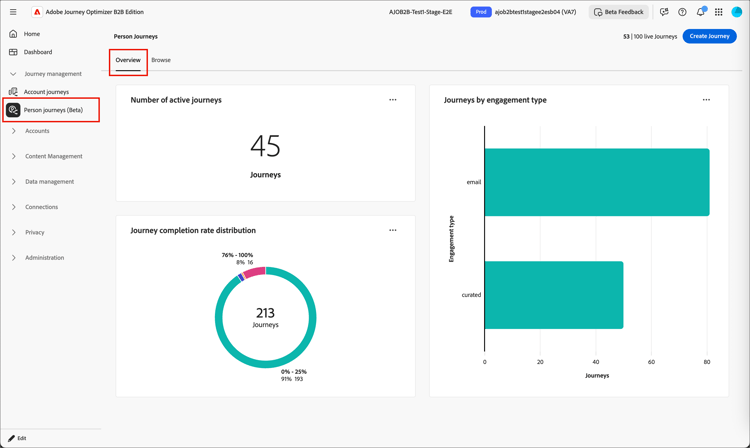750x448 pixels.
Task: Click the pink 76%-100% donut segment
Action: click(254, 272)
